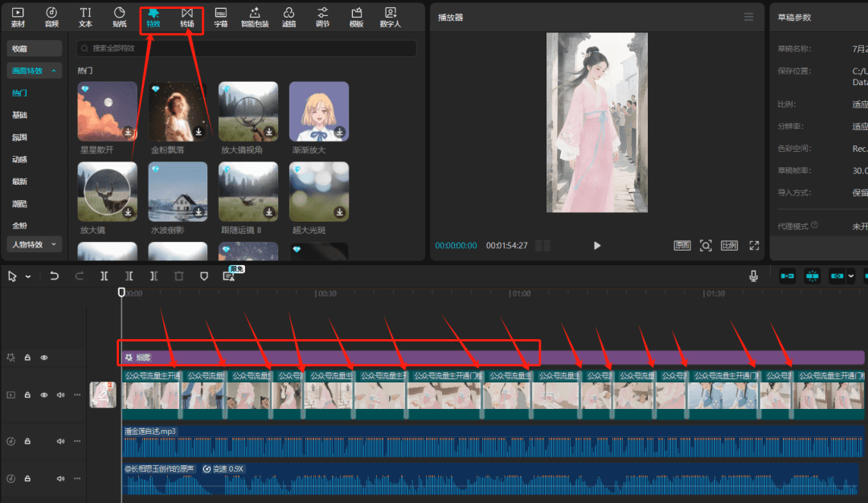Hide the main video track
This screenshot has height=503, width=868.
(x=43, y=395)
